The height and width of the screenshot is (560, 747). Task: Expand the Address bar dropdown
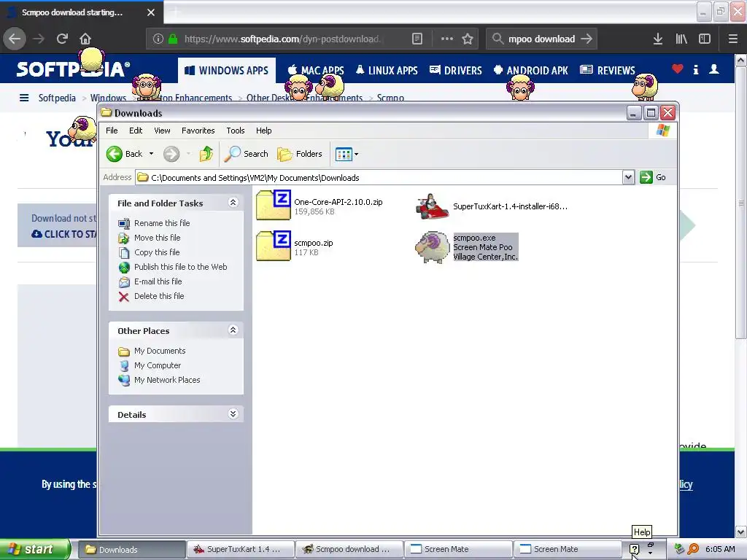628,177
